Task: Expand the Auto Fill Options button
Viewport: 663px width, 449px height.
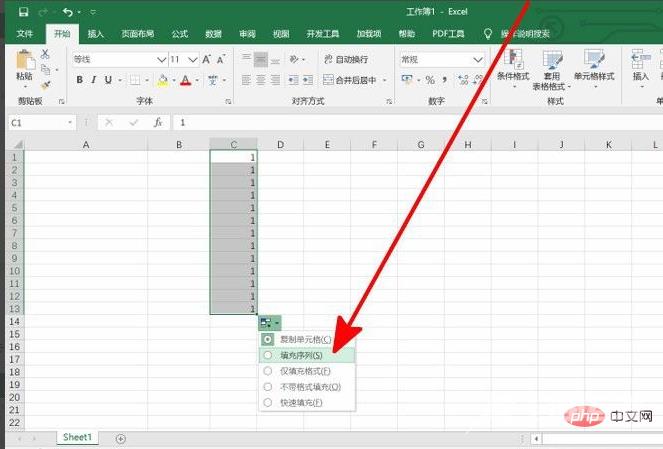Action: click(x=269, y=323)
